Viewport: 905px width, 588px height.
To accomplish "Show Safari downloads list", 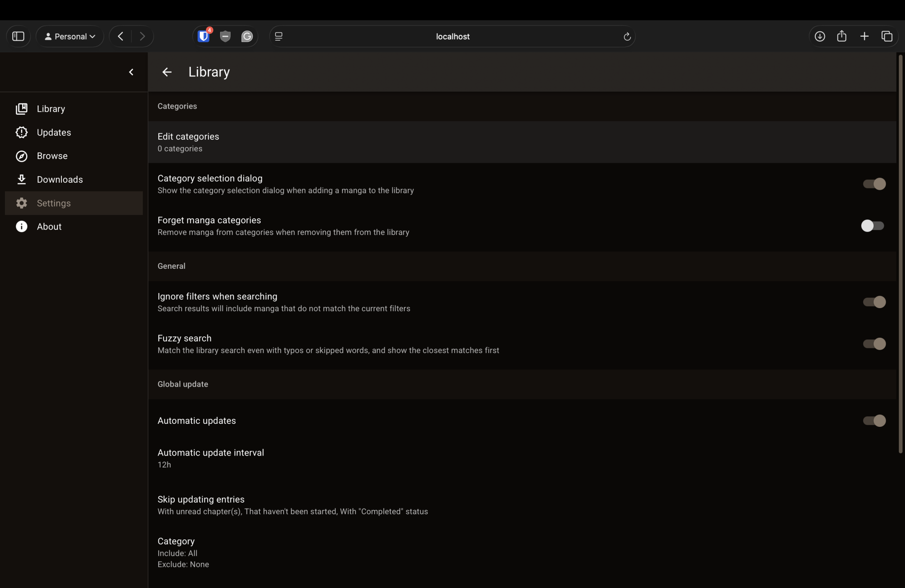I will pyautogui.click(x=820, y=36).
